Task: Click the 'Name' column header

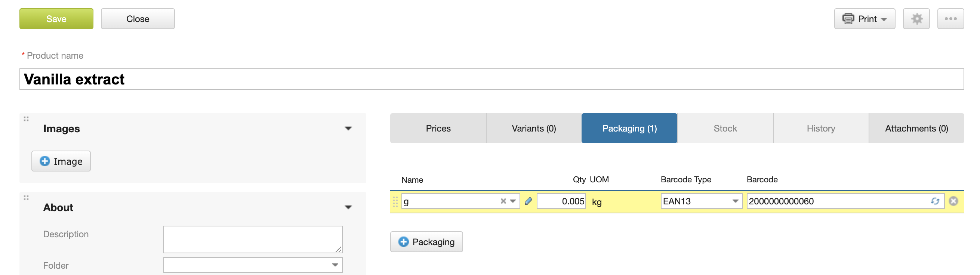Action: click(x=412, y=180)
